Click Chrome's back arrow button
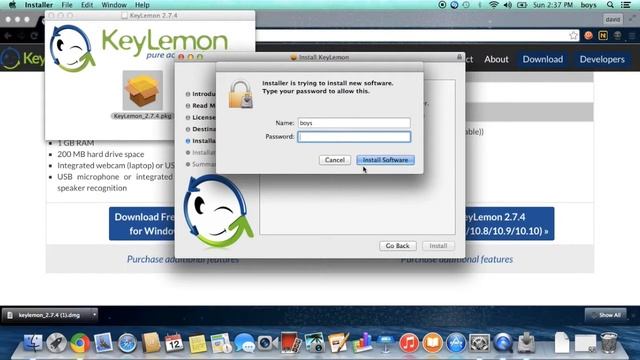The image size is (640, 360). pyautogui.click(x=8, y=36)
